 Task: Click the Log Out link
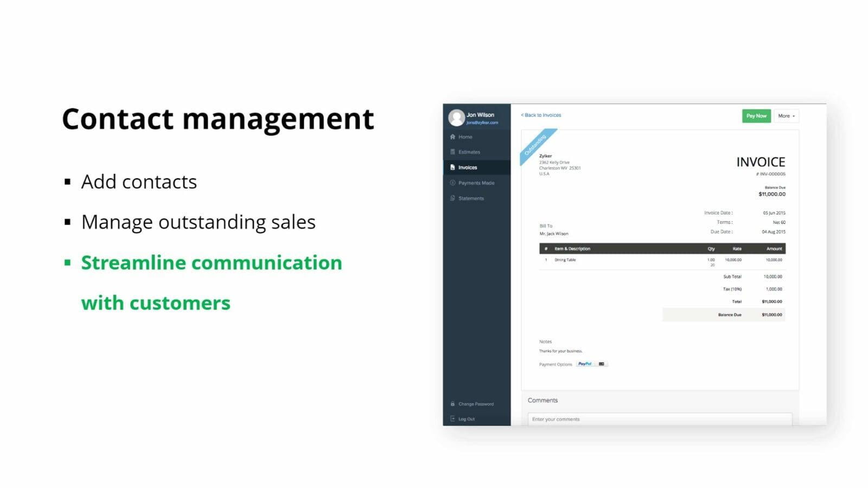467,419
